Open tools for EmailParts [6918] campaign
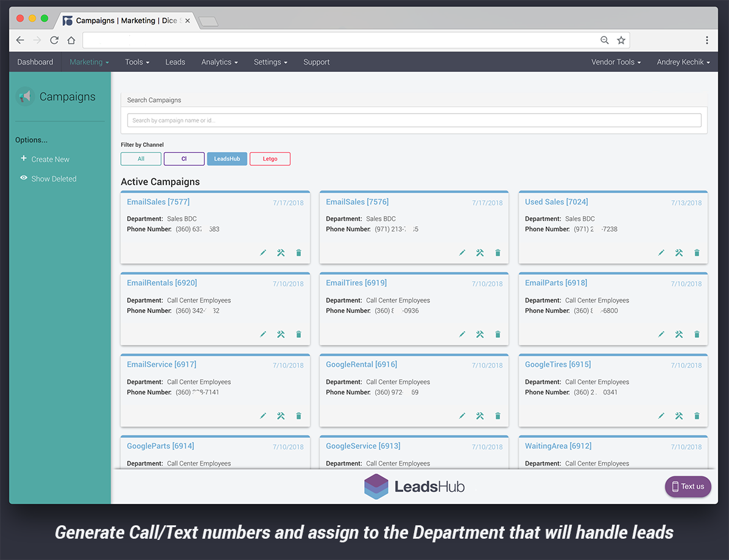This screenshot has height=560, width=729. click(679, 334)
